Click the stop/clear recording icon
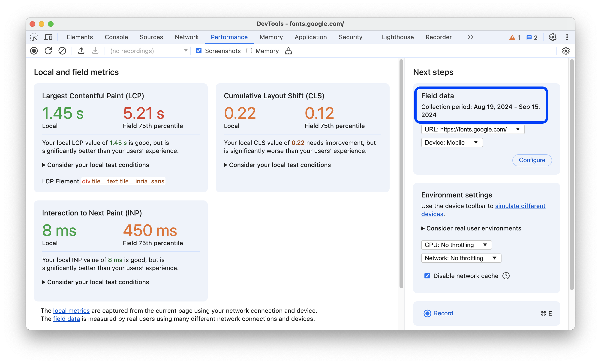Viewport: 601px width, 364px height. 62,51
